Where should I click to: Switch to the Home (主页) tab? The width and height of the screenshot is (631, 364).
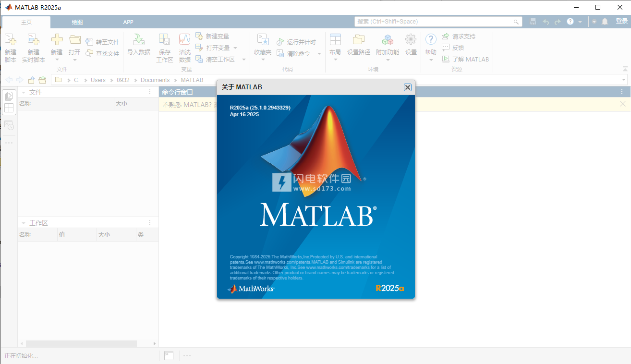pos(26,22)
